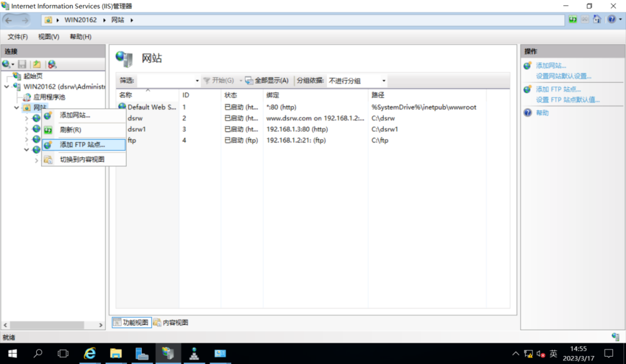Click the network tray icon
Viewport: 626px width, 364px height.
[528, 354]
